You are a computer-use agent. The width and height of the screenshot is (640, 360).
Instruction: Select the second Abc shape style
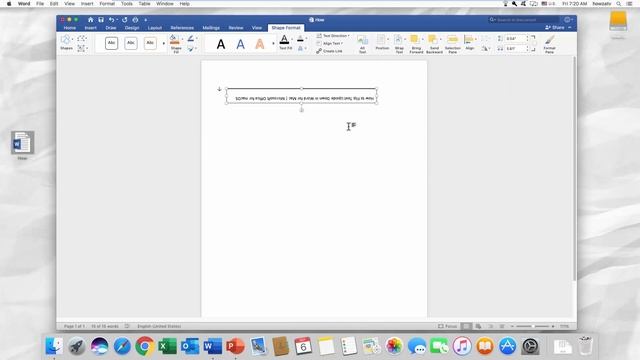(x=131, y=43)
